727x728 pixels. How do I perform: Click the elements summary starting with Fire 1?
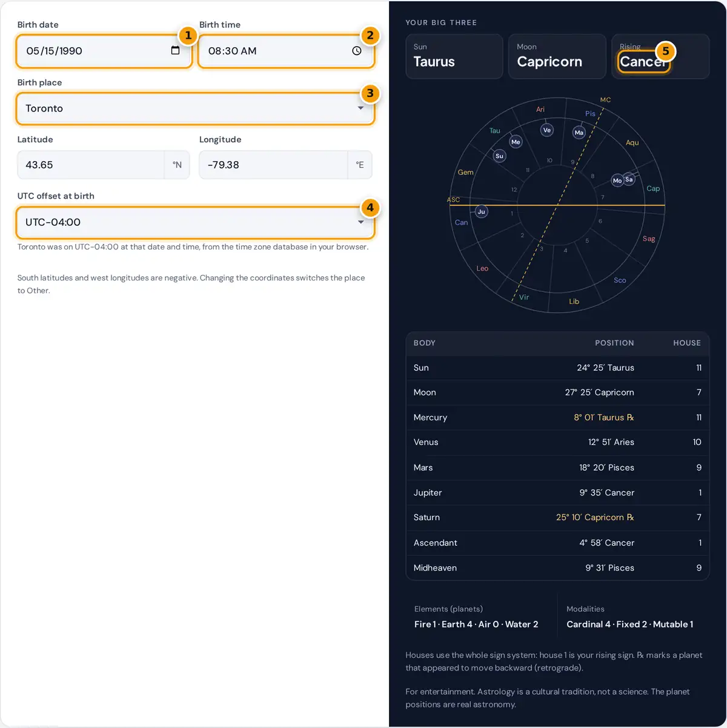(x=476, y=624)
